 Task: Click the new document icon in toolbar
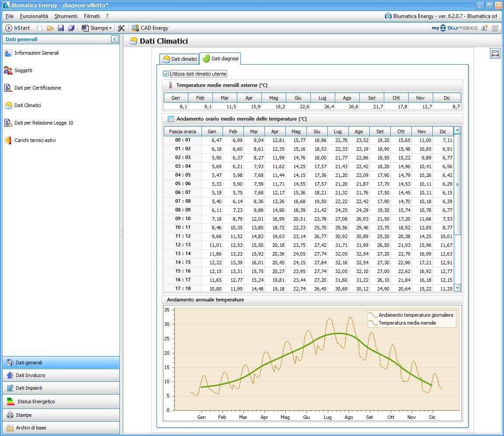(40, 28)
